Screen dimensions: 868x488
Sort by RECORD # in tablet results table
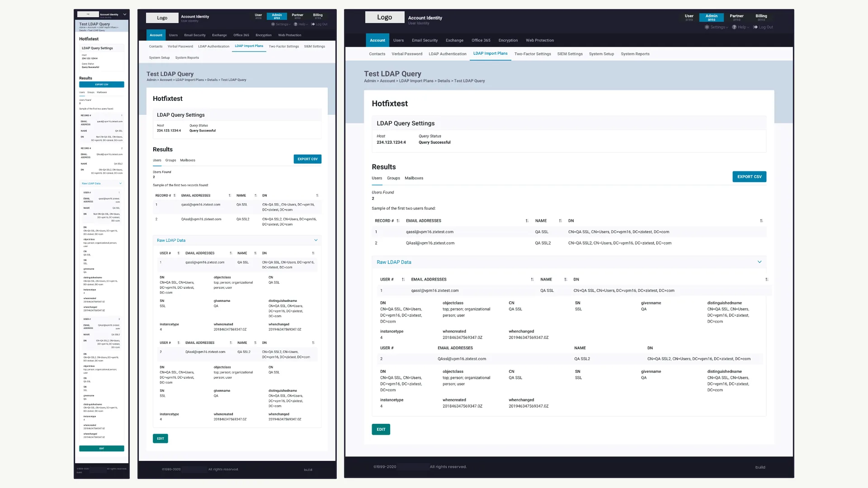[x=175, y=196]
